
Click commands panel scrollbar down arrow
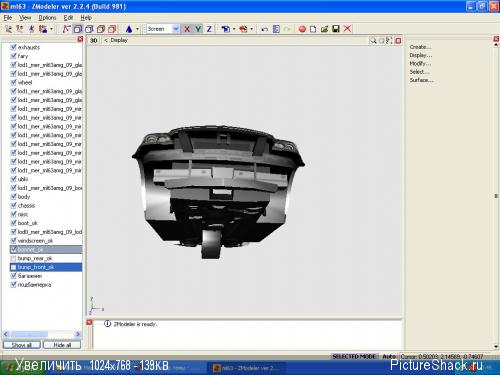pyautogui.click(x=496, y=347)
